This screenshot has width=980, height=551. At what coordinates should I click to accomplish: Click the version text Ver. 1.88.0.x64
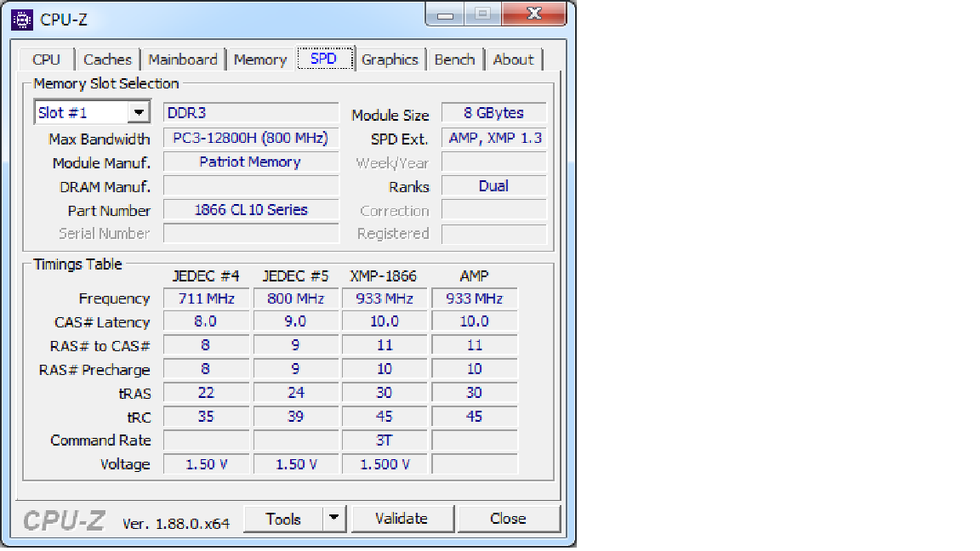176,524
